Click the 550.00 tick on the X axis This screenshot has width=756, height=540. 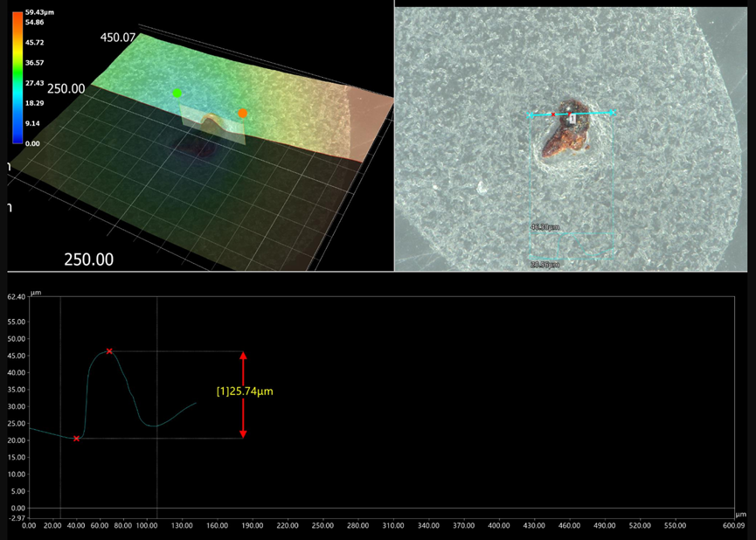(x=675, y=525)
